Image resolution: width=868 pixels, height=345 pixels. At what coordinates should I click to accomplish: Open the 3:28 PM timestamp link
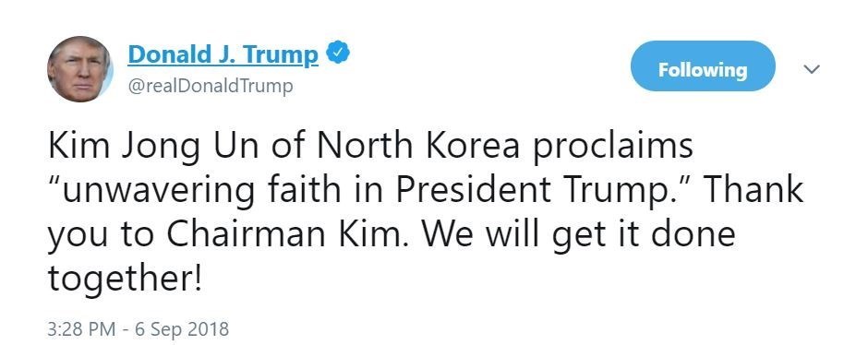[x=82, y=329]
